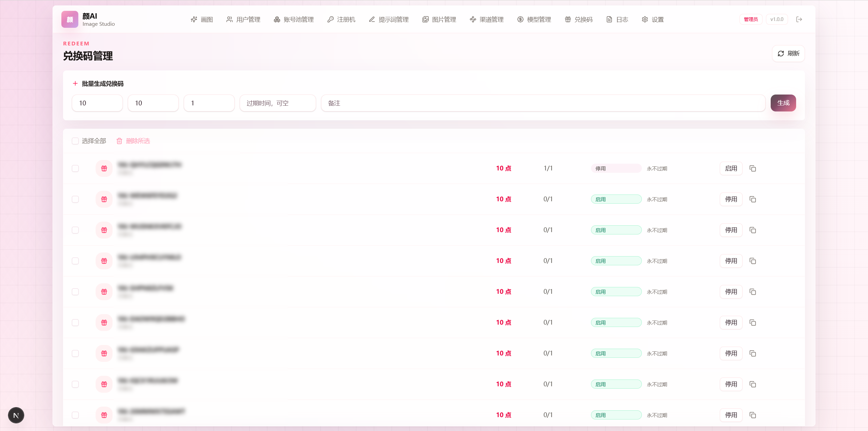This screenshot has width=868, height=431.
Task: Focus the 过期时间，可空 expiry input
Action: [x=278, y=103]
